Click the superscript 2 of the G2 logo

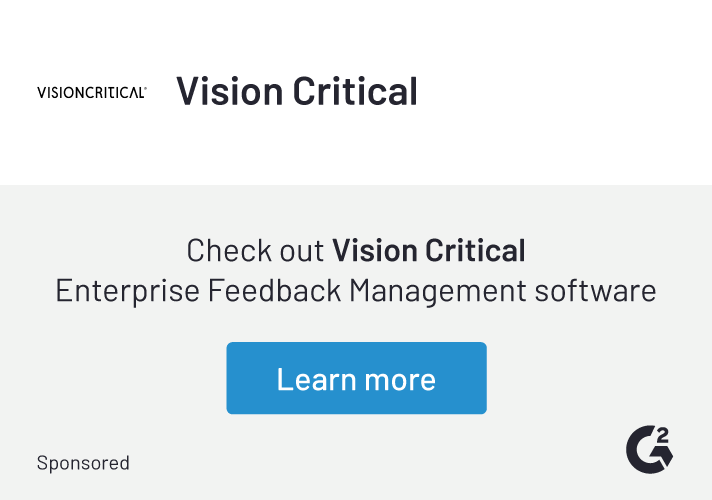(x=663, y=436)
